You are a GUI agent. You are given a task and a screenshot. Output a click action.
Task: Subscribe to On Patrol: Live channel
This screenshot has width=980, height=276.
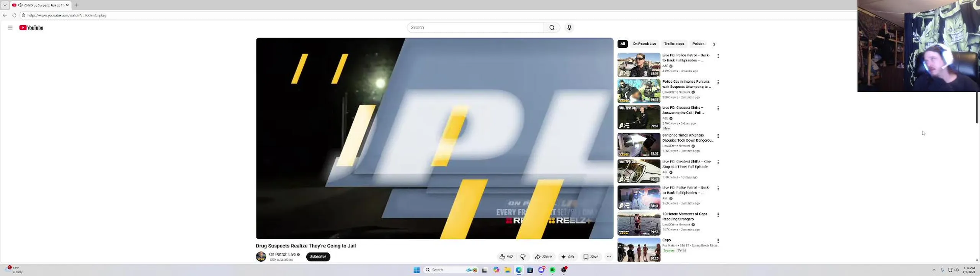pyautogui.click(x=318, y=257)
